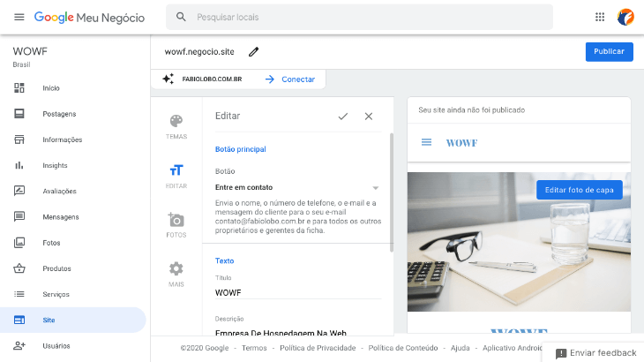Click the Enviar feedback button
The width and height of the screenshot is (644, 362).
(x=596, y=353)
